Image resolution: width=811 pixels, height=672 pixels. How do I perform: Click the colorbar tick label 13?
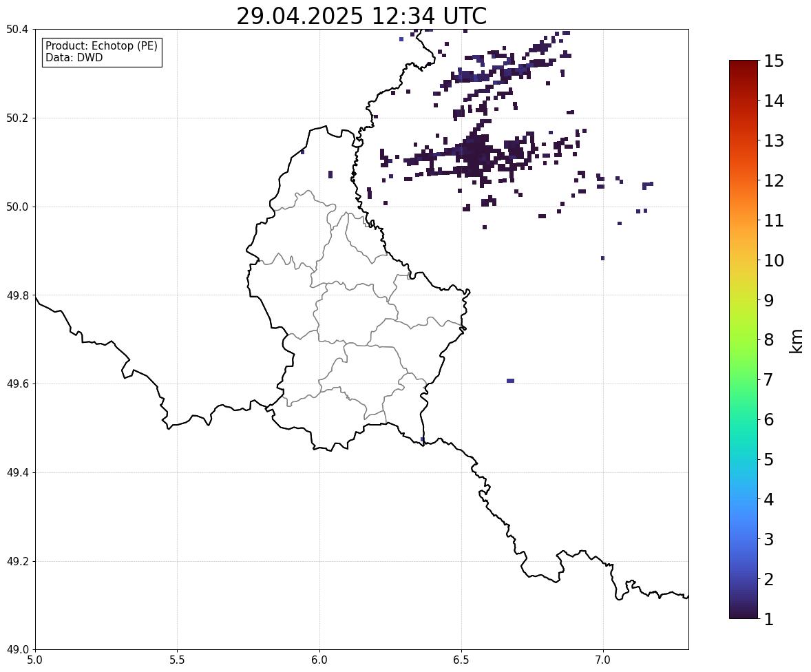(774, 140)
